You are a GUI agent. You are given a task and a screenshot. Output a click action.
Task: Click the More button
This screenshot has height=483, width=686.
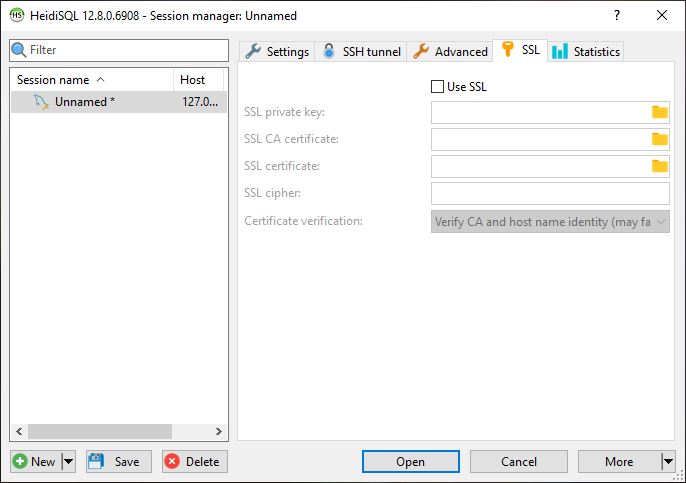(x=619, y=462)
